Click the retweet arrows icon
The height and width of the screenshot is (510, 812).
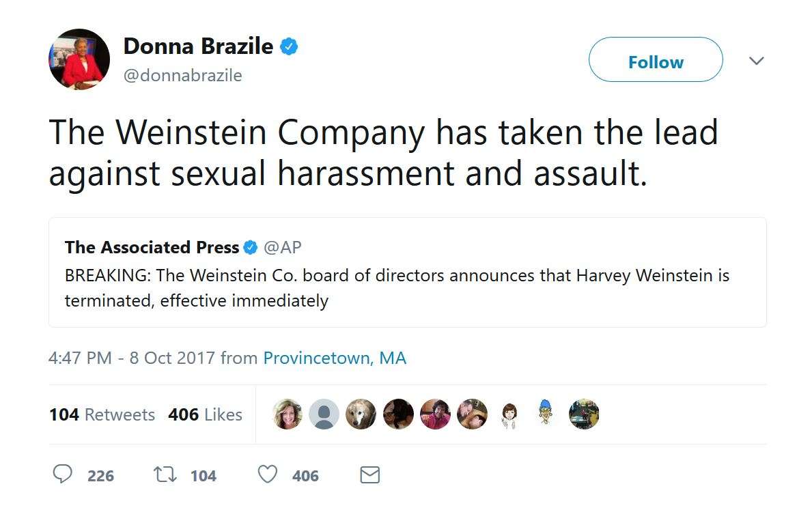click(165, 474)
